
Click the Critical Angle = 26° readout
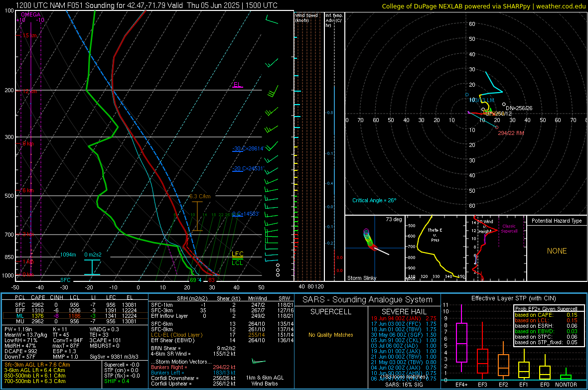(x=374, y=200)
